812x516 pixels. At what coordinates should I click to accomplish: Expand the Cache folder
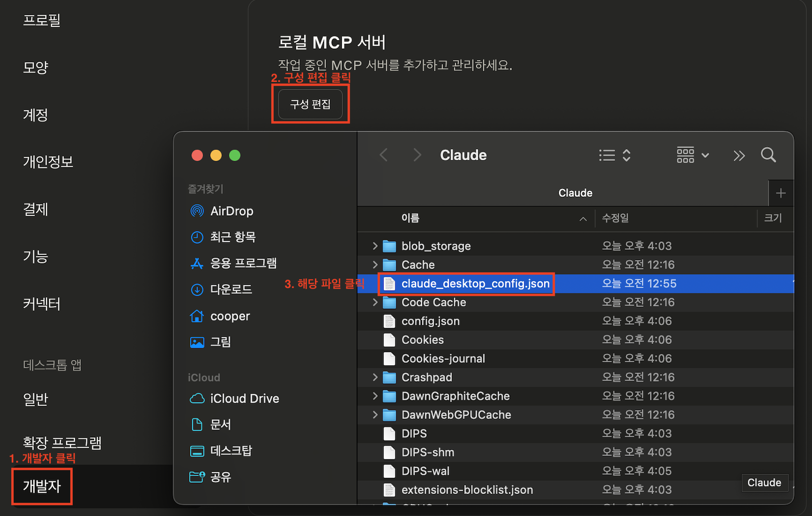point(375,265)
